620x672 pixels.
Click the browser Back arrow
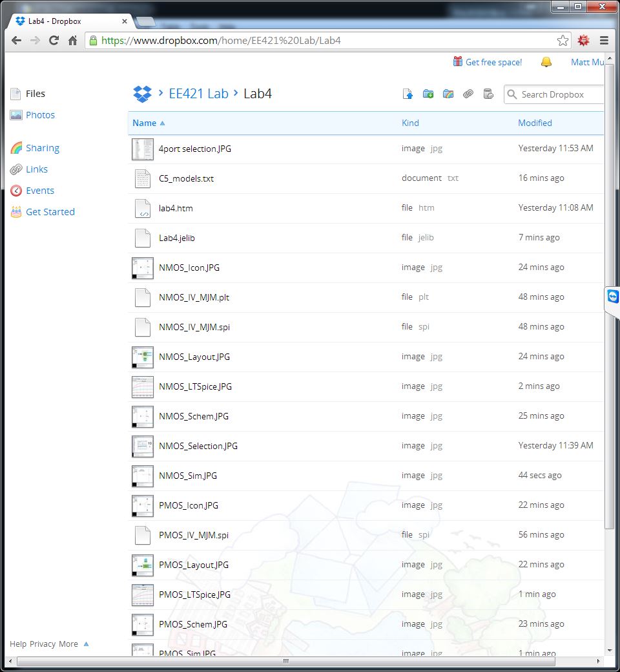click(16, 40)
